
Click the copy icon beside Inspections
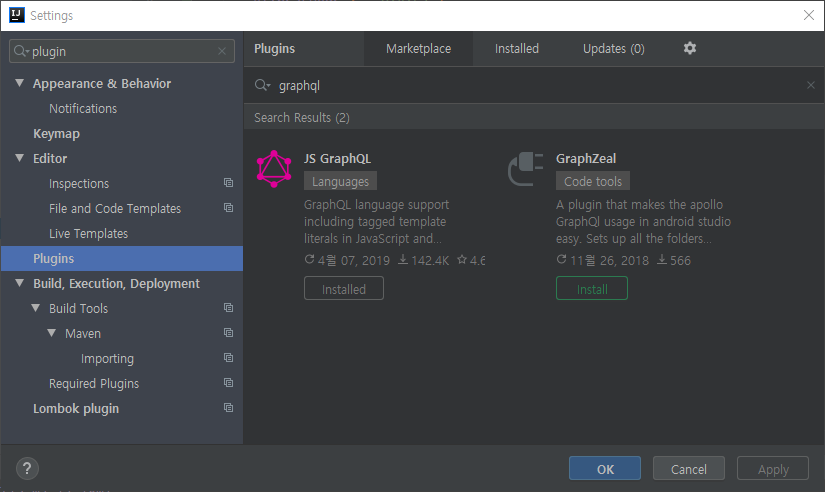(228, 183)
